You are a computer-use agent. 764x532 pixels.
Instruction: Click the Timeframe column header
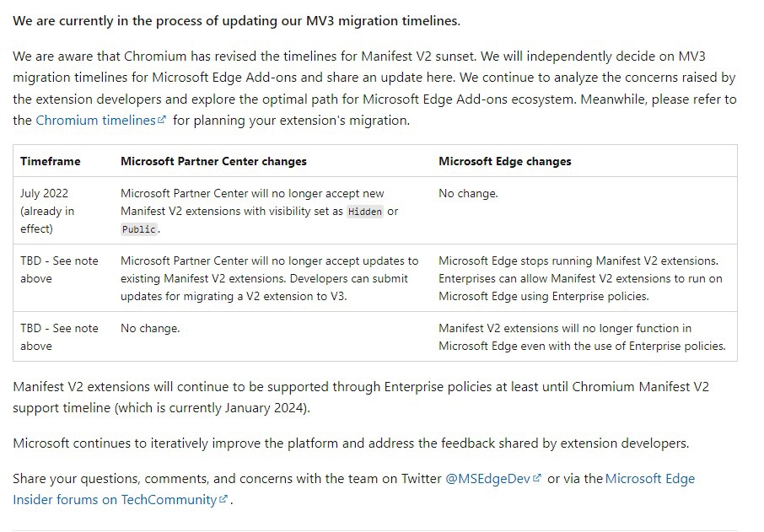[x=51, y=161]
